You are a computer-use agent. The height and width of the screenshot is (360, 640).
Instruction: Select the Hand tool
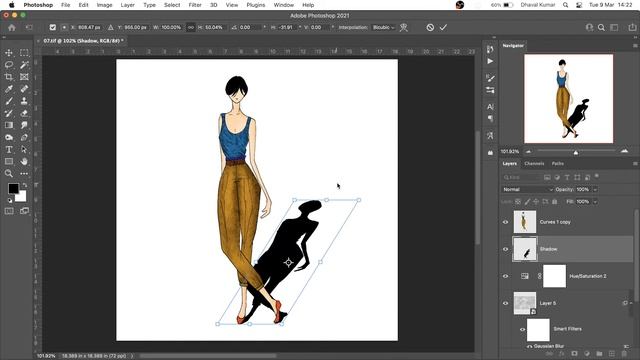pos(24,162)
